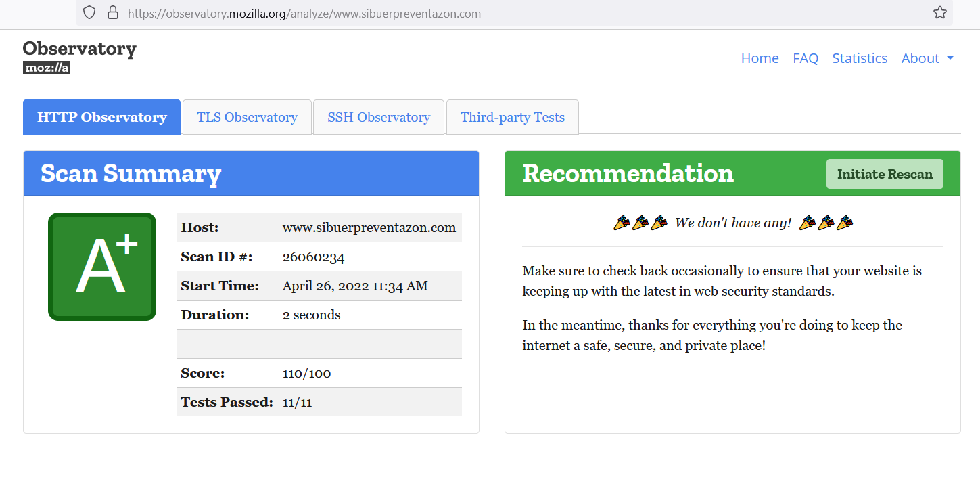Viewport: 980px width, 488px height.
Task: Click the padlock icon in address bar
Action: coord(112,13)
